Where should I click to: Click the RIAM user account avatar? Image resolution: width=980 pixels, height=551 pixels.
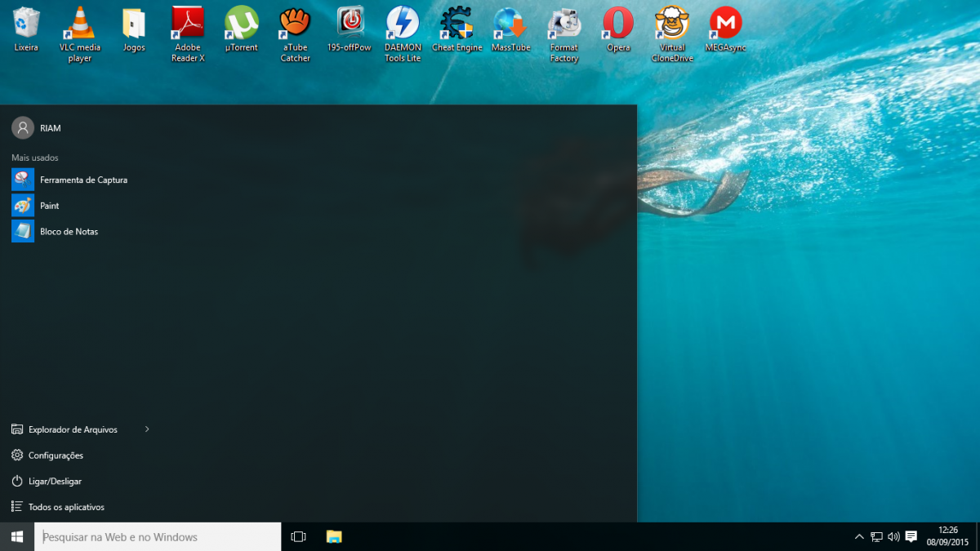click(23, 127)
